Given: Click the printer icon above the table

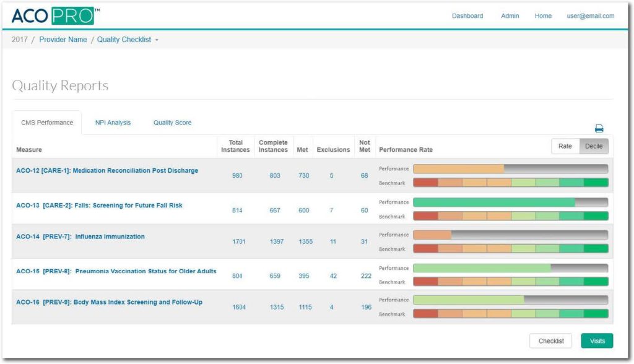Looking at the screenshot, I should click(599, 129).
